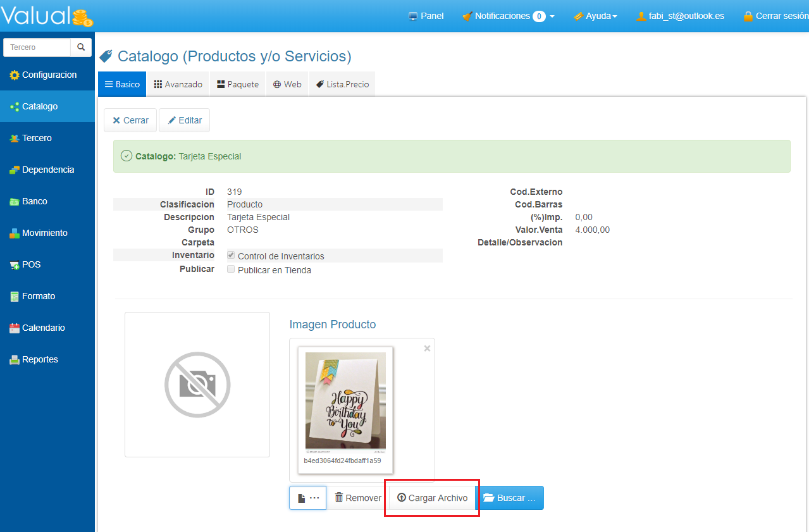
Task: Open Calendario from the sidebar
Action: [x=43, y=328]
